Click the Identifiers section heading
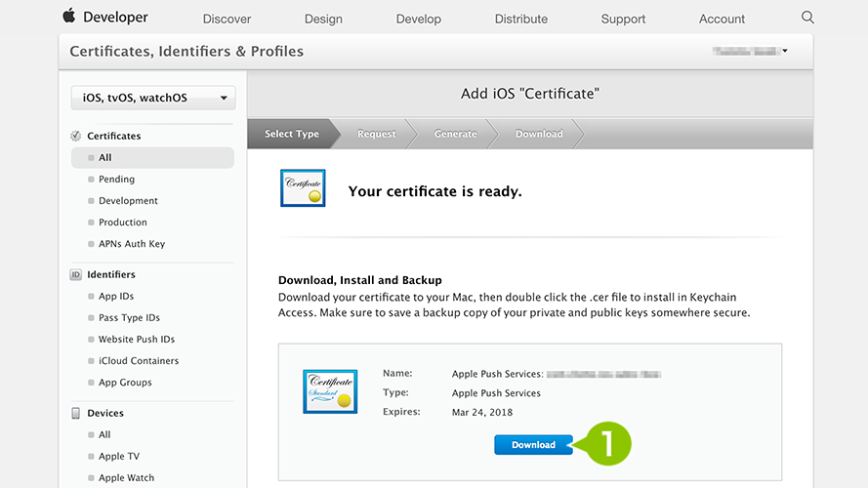The width and height of the screenshot is (868, 488). (110, 274)
